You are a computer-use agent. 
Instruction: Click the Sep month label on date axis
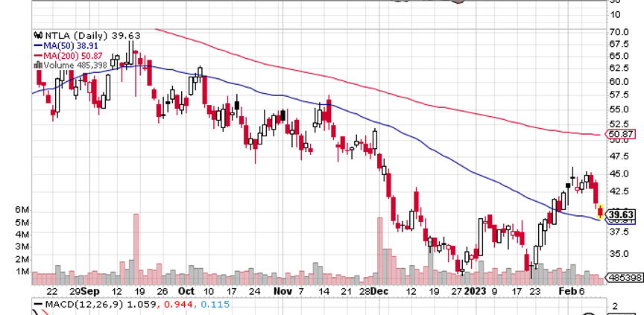click(90, 291)
